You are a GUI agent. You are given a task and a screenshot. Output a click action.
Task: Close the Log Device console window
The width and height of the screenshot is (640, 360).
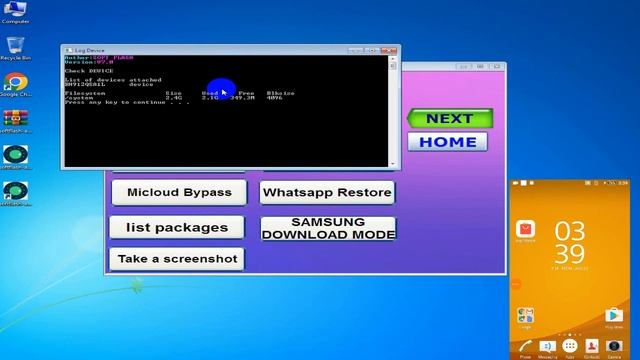pyautogui.click(x=389, y=50)
